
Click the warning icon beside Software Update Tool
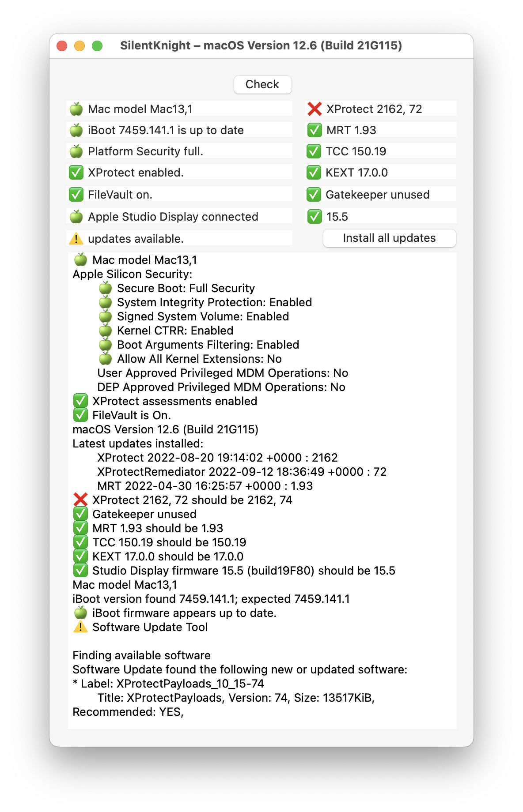point(80,627)
